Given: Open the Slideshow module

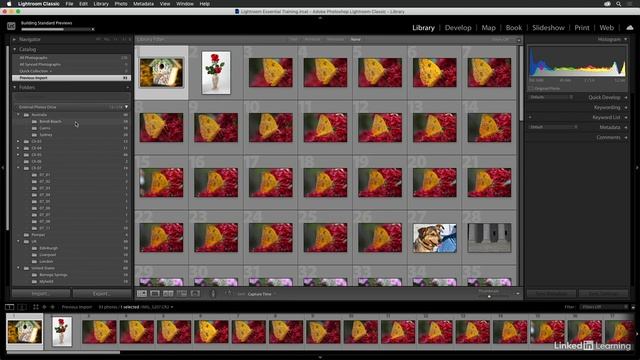Looking at the screenshot, I should (548, 28).
